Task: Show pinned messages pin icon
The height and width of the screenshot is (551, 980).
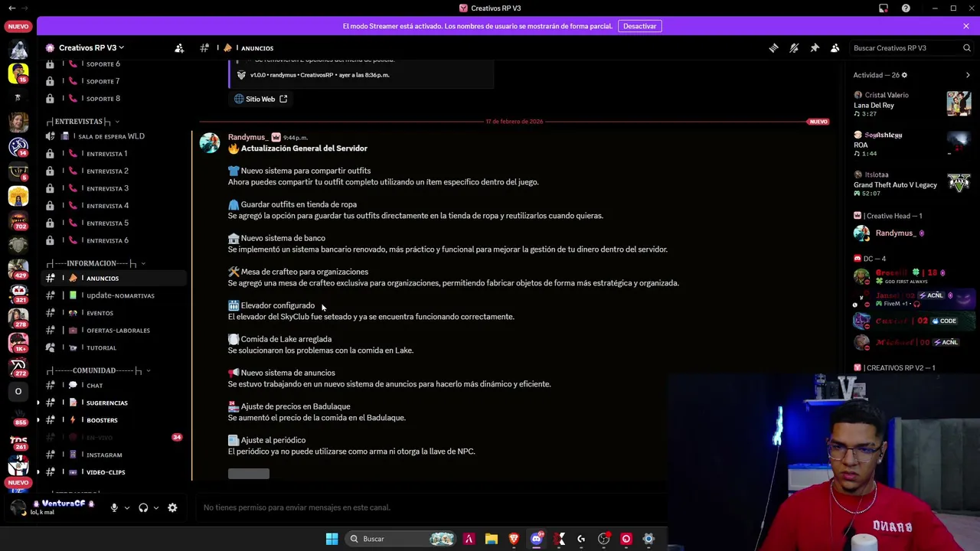Action: pyautogui.click(x=815, y=47)
